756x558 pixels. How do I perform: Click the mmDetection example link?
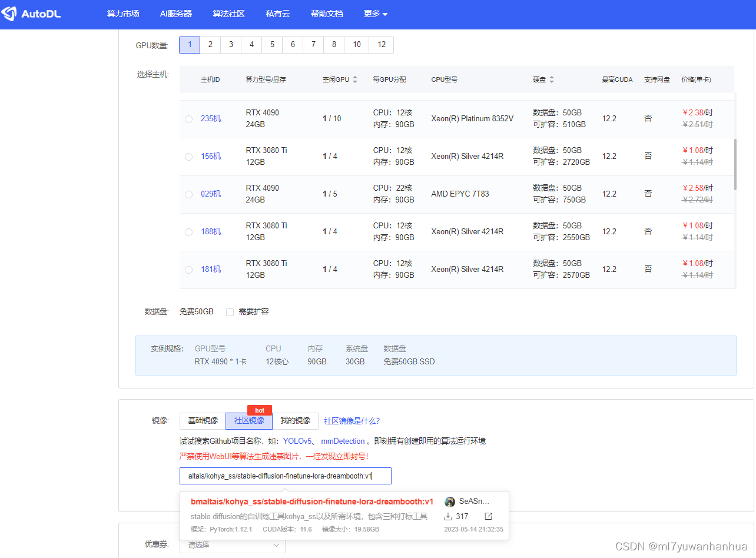click(x=343, y=441)
